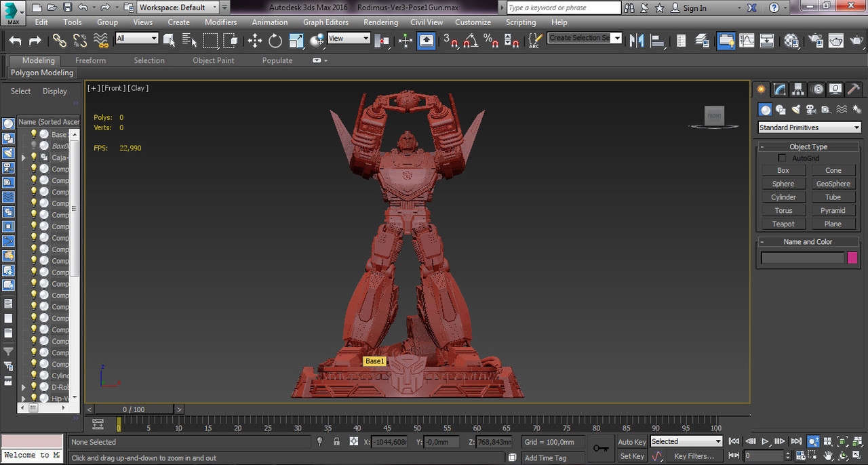
Task: Open the Modifiers menu
Action: click(221, 22)
